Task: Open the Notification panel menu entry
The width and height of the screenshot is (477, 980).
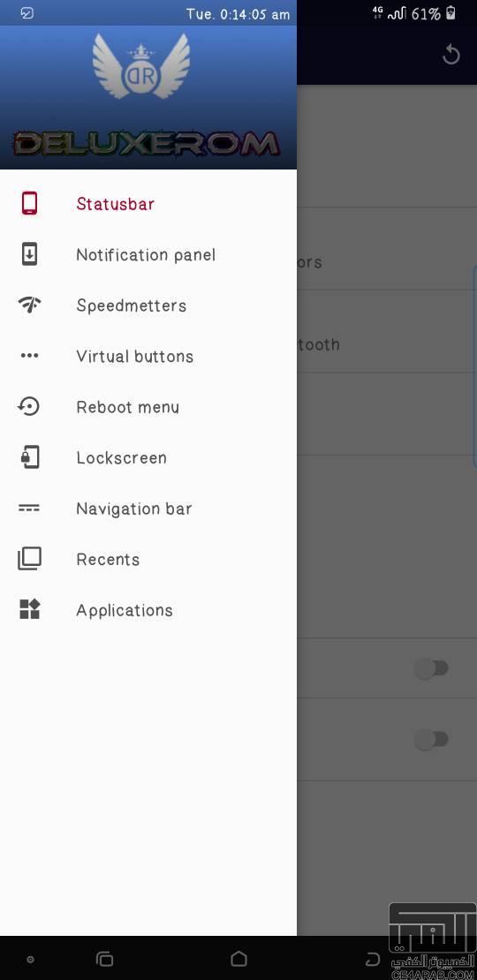Action: (148, 254)
